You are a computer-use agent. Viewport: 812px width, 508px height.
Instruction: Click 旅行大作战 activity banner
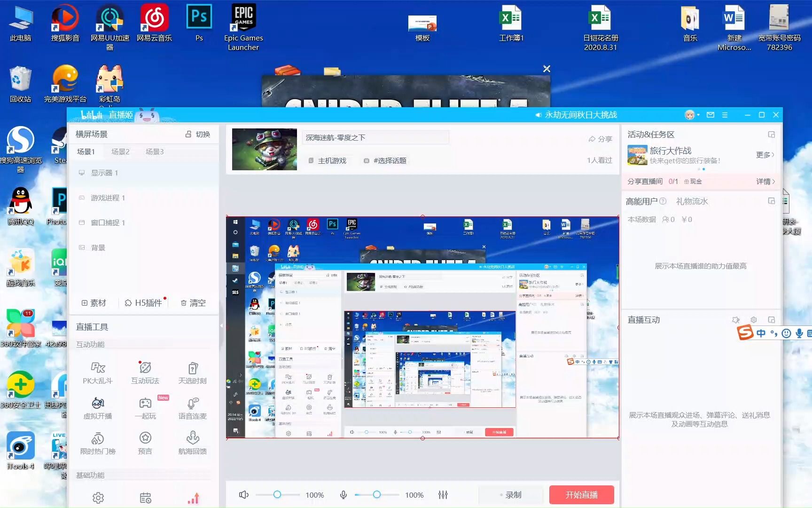point(674,155)
